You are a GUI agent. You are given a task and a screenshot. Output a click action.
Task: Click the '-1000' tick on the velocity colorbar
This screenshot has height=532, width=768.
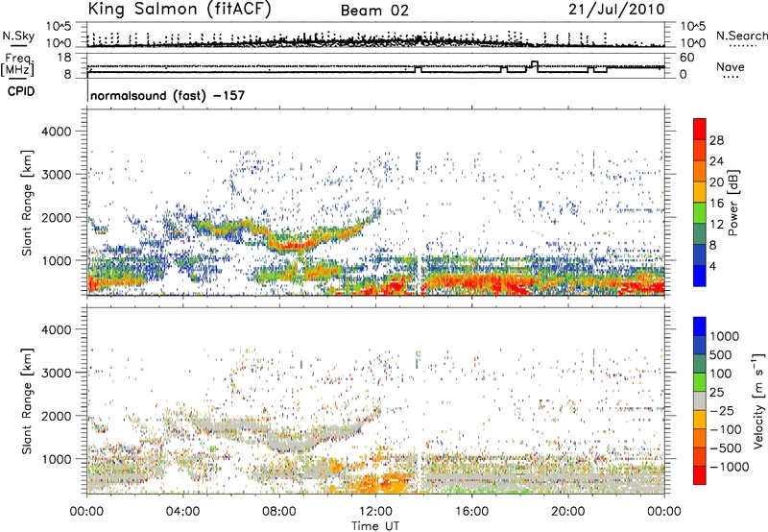pos(730,467)
